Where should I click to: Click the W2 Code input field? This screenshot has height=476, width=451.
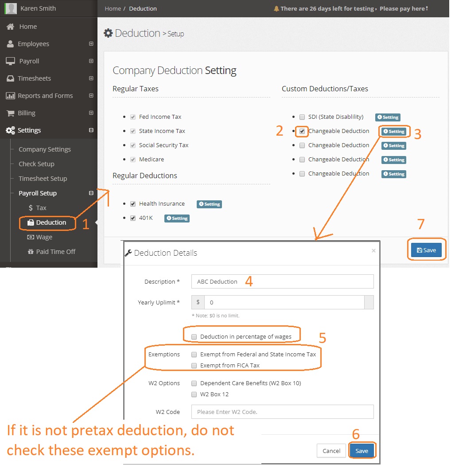[x=282, y=412]
